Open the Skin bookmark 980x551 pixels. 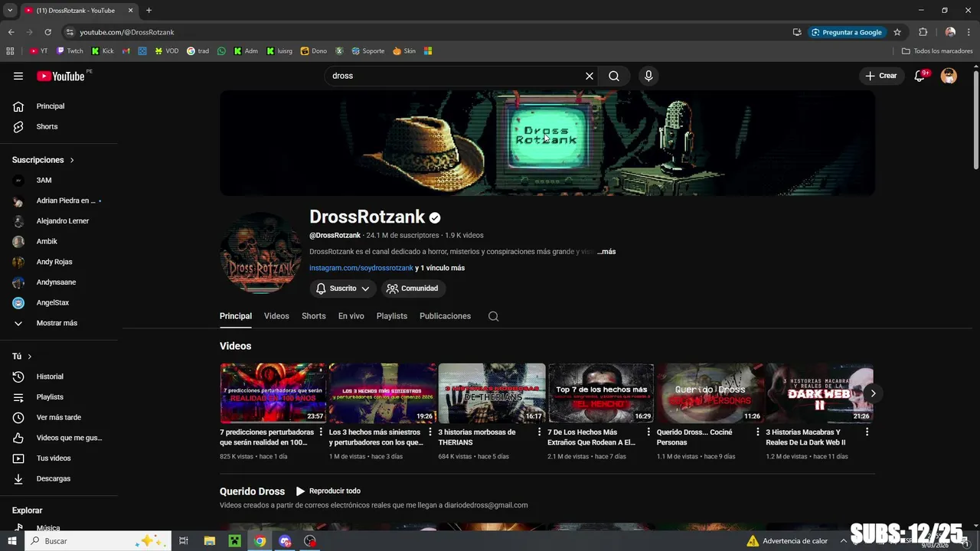point(404,51)
